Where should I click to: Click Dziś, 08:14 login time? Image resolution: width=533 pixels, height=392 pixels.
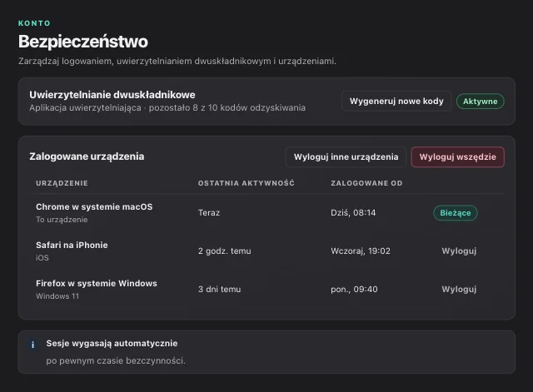[x=353, y=213]
